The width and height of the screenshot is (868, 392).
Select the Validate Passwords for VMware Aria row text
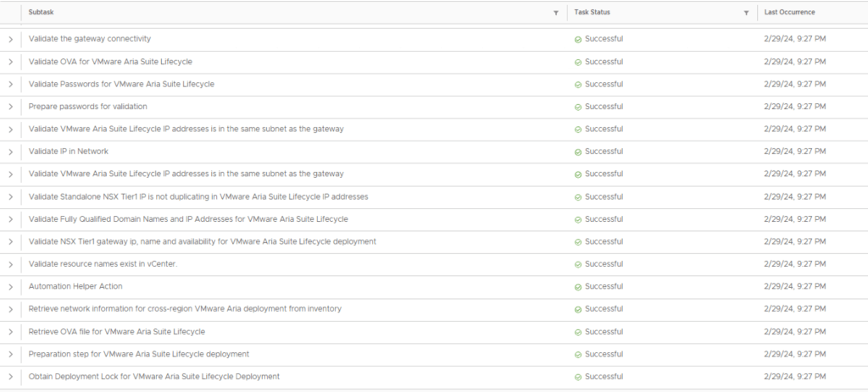(121, 85)
